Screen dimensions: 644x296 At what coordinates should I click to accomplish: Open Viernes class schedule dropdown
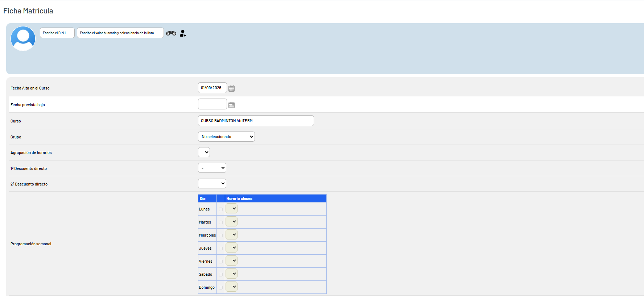point(231,260)
